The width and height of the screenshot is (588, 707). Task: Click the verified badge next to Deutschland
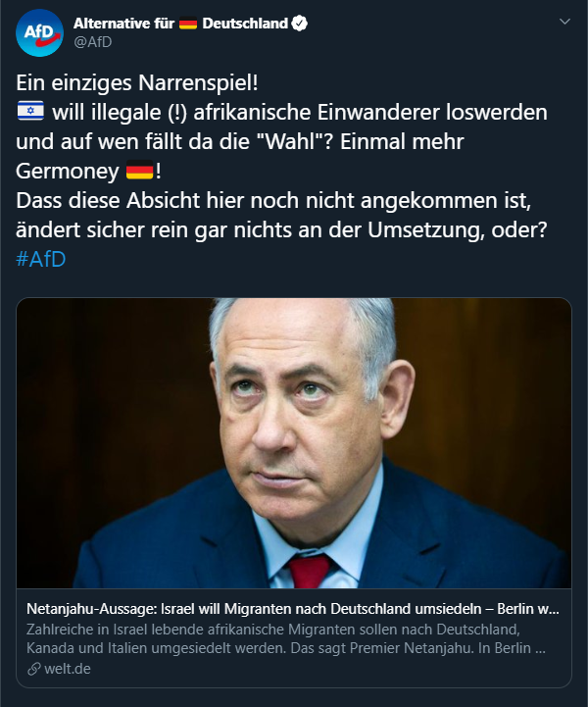299,23
